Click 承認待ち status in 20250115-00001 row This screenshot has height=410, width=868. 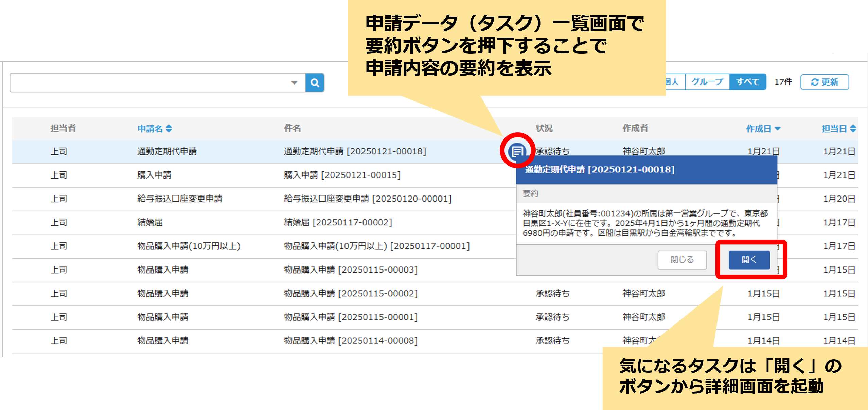click(x=552, y=317)
